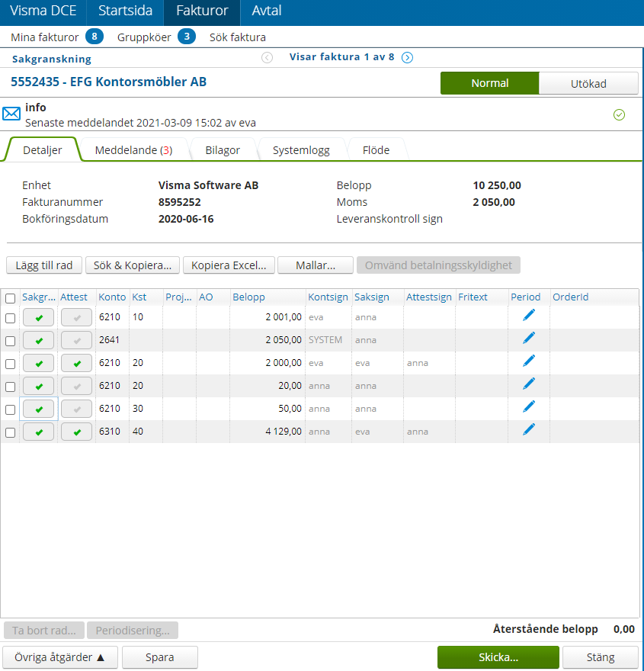Select the row checkbox for 4 129,00
Viewport: 644px width, 671px height.
coord(10,432)
